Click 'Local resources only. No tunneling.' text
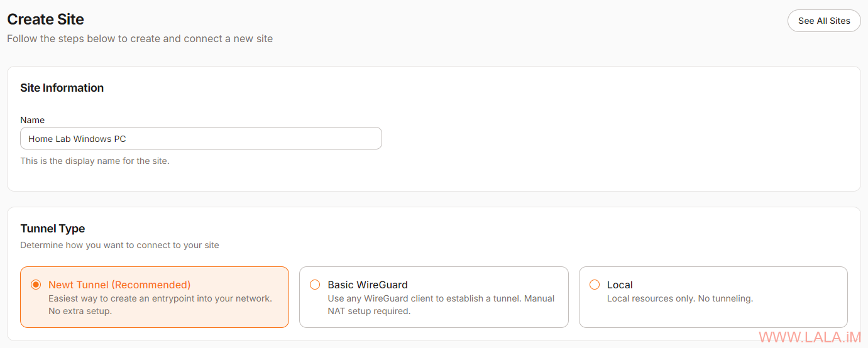 coord(680,298)
